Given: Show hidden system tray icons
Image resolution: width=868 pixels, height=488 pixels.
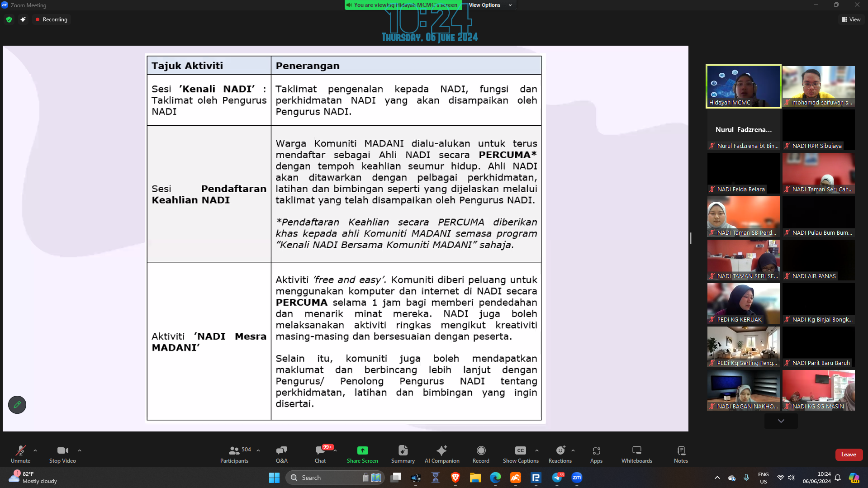Looking at the screenshot, I should pos(717,478).
